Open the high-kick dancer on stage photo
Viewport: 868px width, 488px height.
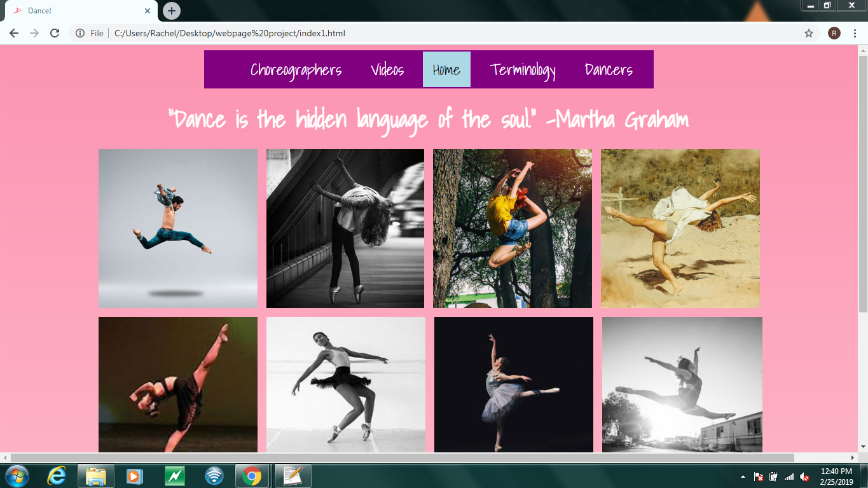coord(178,385)
